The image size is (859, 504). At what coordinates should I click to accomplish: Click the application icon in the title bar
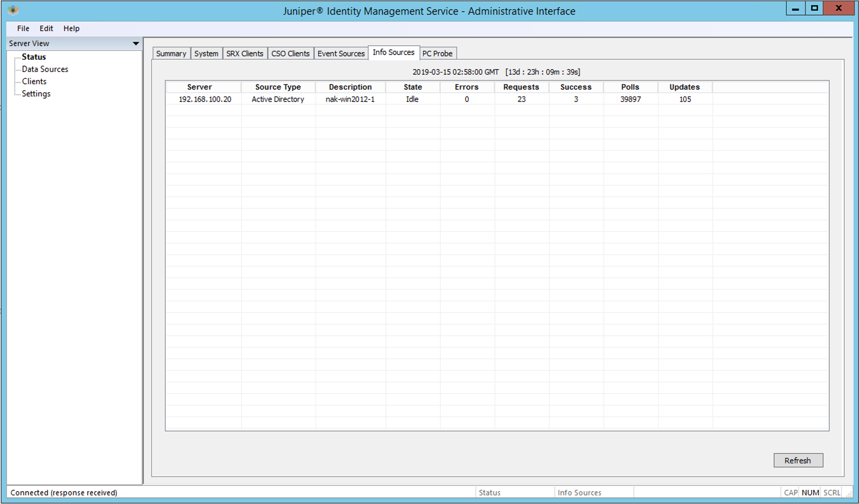(x=13, y=10)
